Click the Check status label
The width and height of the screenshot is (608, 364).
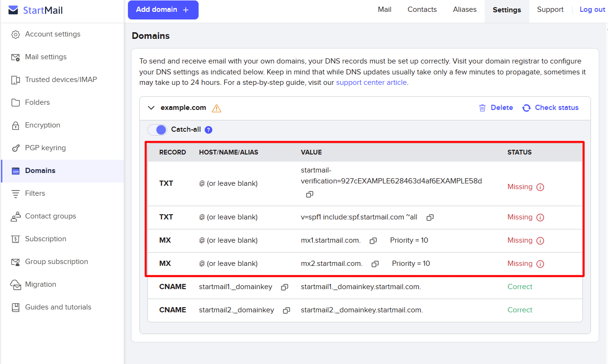(557, 108)
